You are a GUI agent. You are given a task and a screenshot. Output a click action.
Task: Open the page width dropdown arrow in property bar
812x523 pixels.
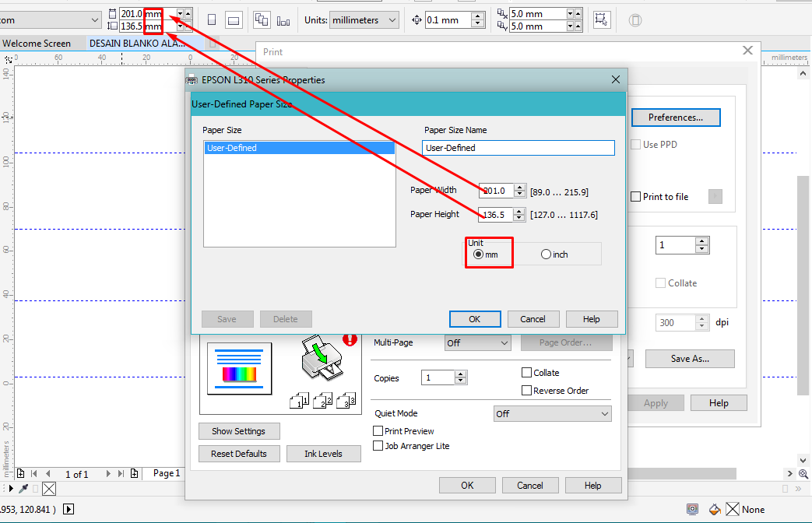180,13
